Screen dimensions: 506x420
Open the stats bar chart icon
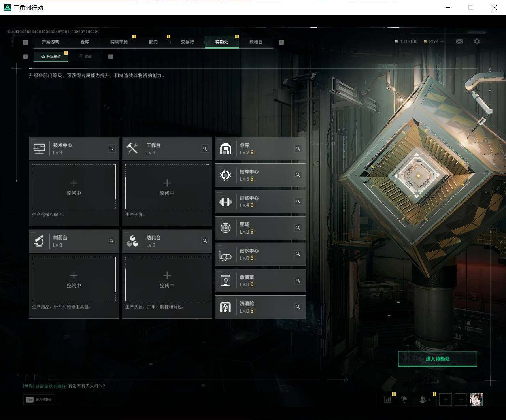[388, 399]
